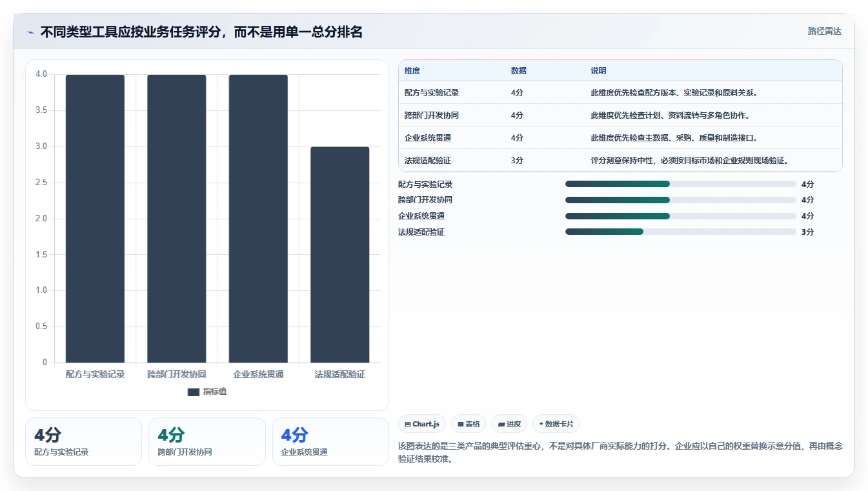Click 企业系统贯通 progress bar
Screen dimensions: 868x491
[681, 216]
